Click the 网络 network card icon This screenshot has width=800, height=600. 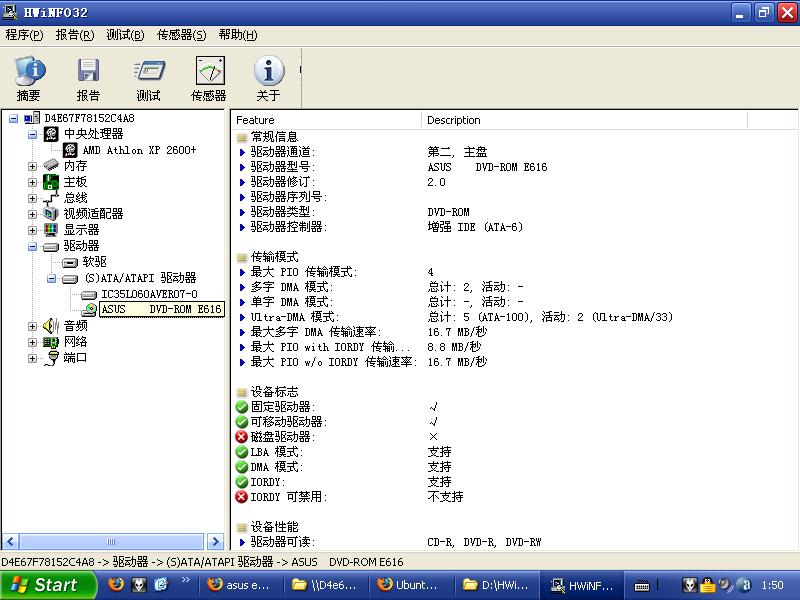click(x=51, y=342)
